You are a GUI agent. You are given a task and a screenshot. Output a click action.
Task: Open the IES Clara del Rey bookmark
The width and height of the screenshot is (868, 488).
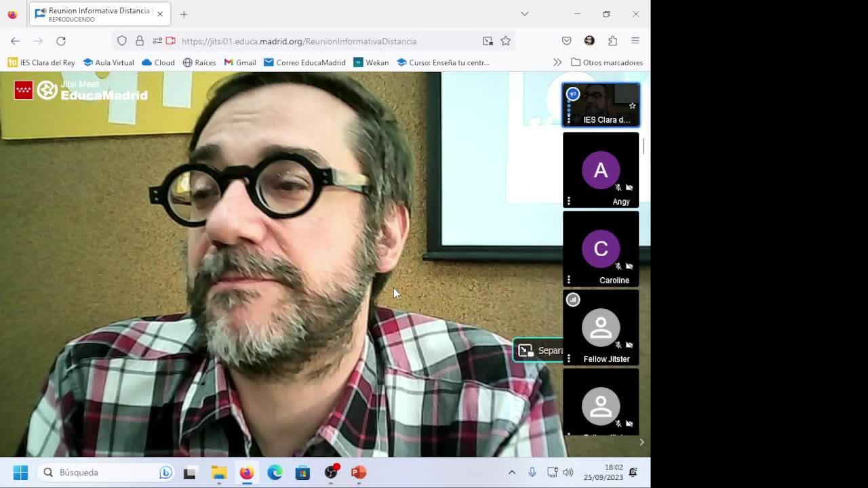(41, 62)
